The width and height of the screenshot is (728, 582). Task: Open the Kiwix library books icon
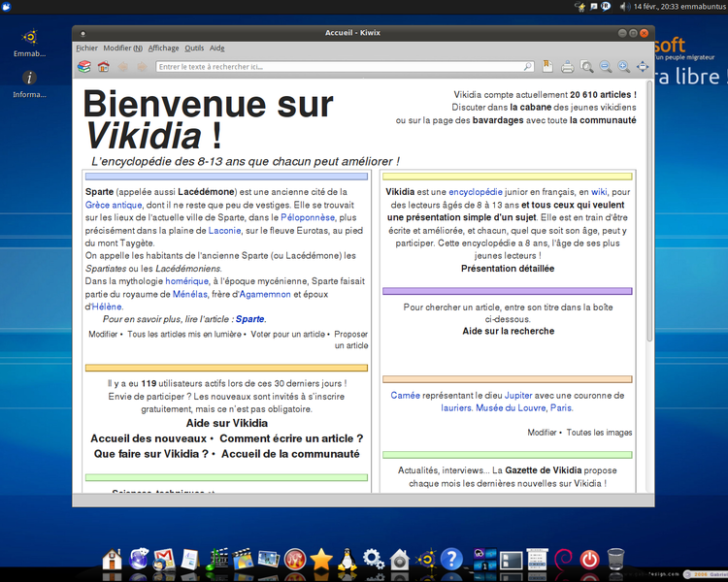coord(84,67)
